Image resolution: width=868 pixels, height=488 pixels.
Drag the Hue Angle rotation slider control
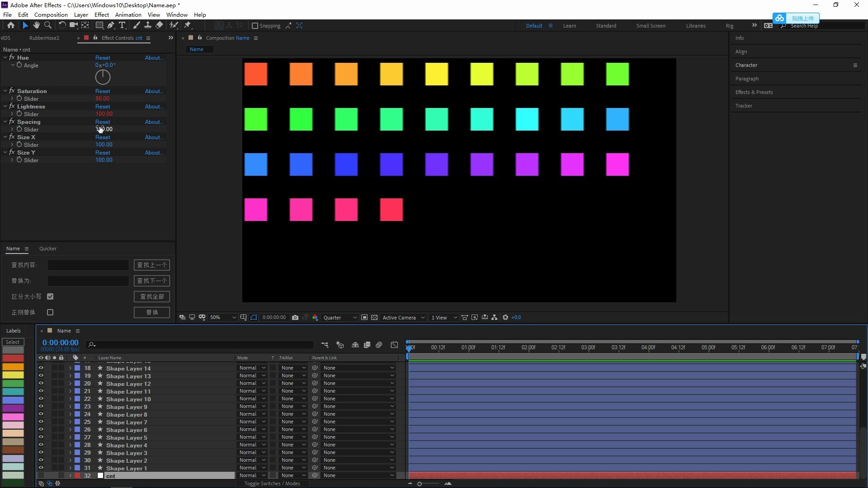(x=103, y=76)
